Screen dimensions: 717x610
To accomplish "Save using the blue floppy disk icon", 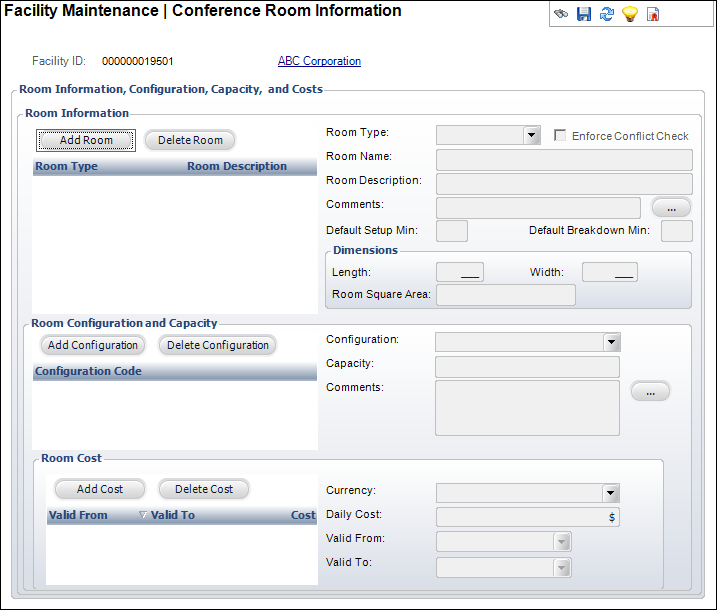I will coord(583,14).
